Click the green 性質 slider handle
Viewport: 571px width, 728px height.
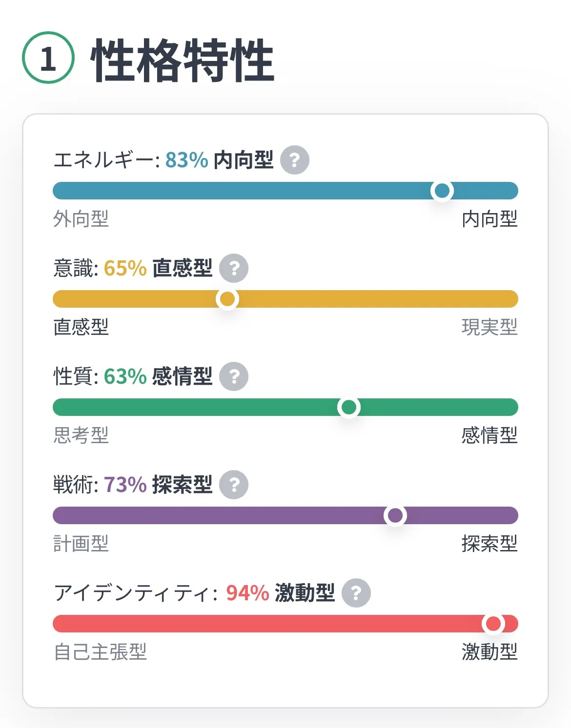tap(349, 407)
